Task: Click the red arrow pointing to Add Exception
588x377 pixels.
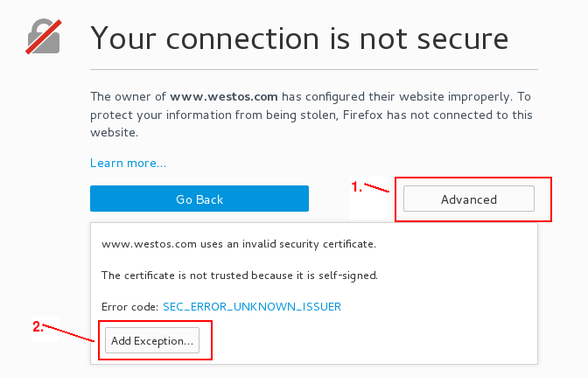Action: coord(68,332)
